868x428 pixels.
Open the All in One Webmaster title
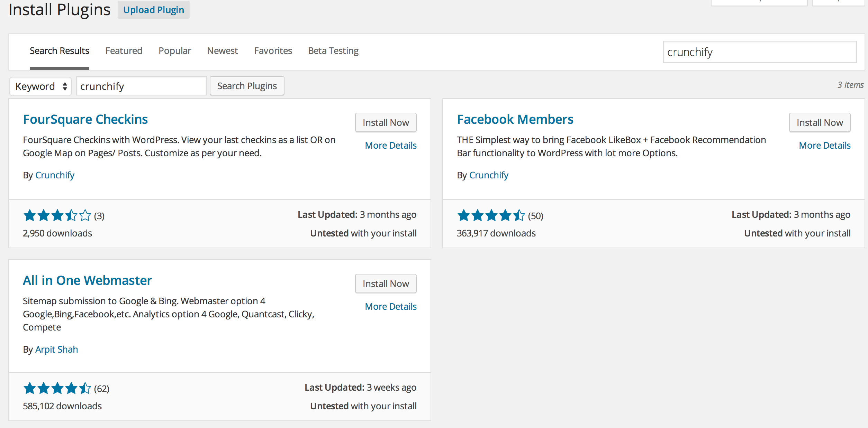tap(87, 280)
